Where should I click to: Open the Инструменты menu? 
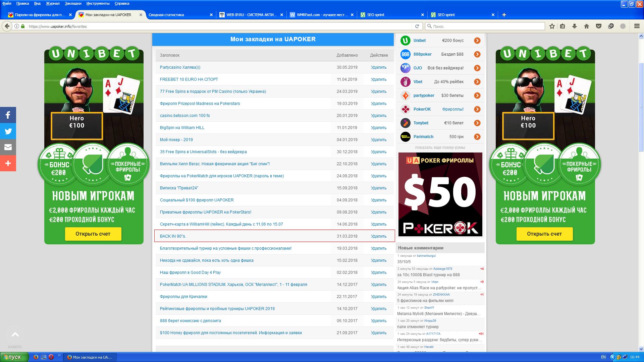(98, 3)
